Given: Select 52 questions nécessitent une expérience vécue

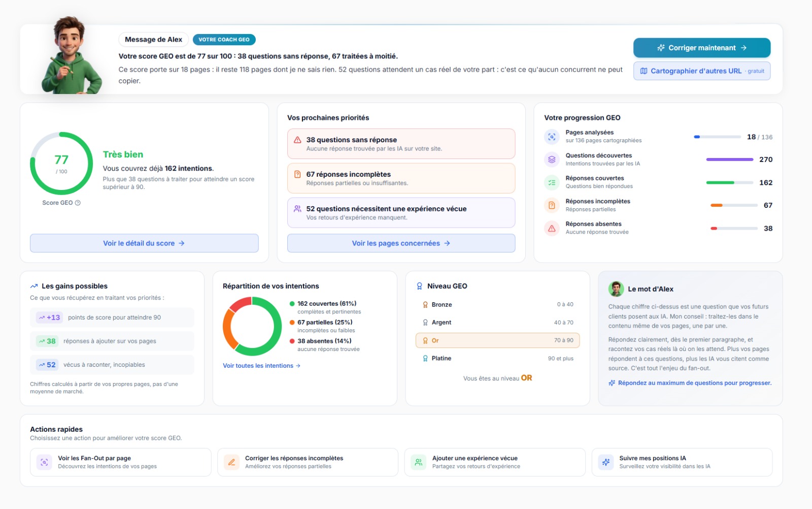Looking at the screenshot, I should (x=401, y=213).
